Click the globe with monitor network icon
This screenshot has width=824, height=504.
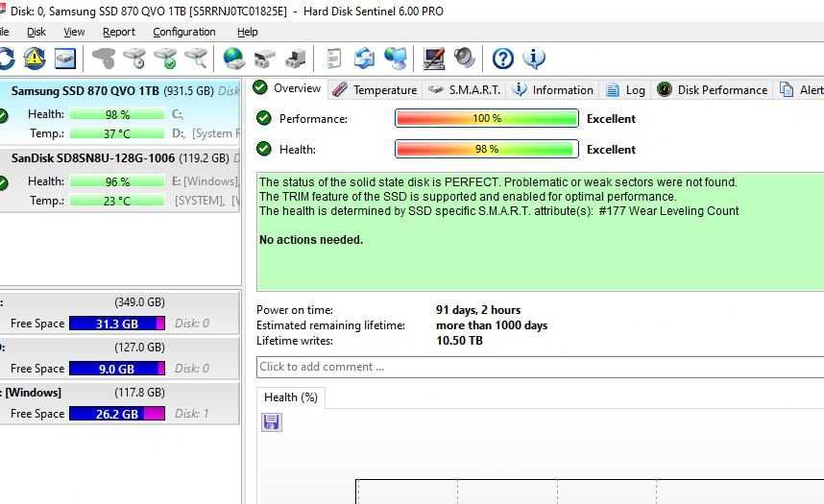pos(395,59)
